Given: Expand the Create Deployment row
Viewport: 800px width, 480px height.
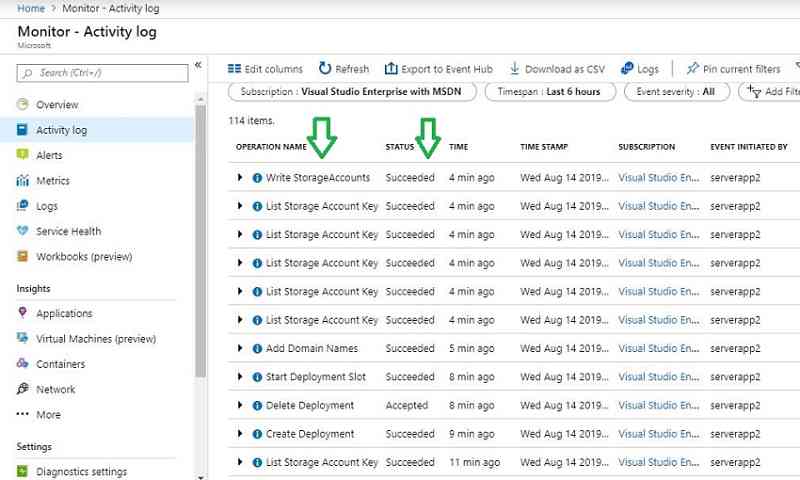Looking at the screenshot, I should coord(240,434).
